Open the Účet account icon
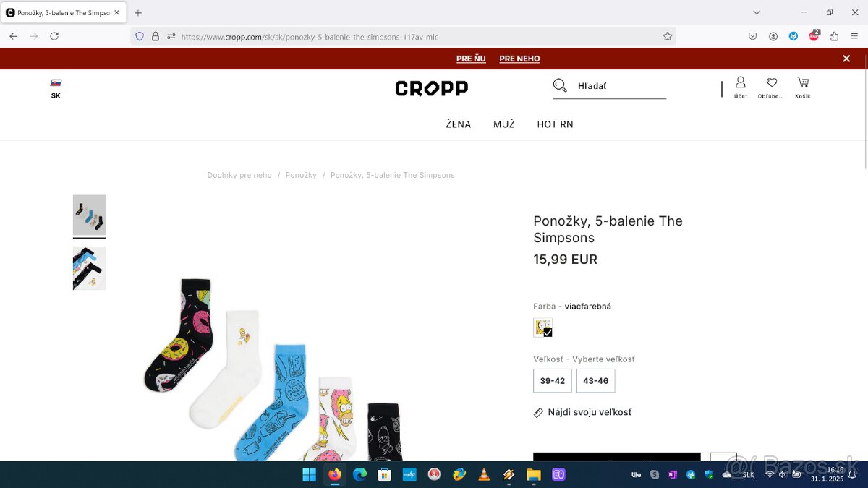This screenshot has height=488, width=868. click(x=740, y=87)
